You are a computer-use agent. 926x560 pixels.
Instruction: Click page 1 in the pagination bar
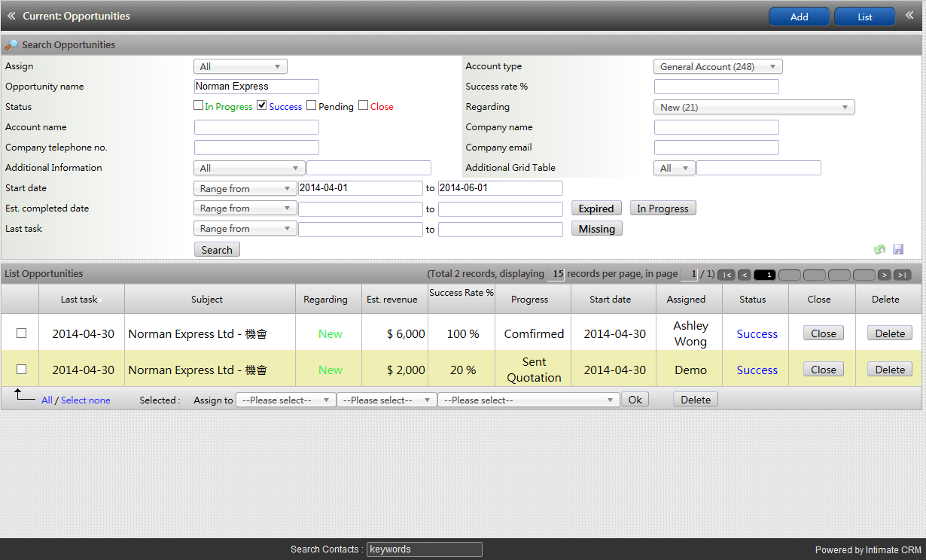[x=764, y=275]
